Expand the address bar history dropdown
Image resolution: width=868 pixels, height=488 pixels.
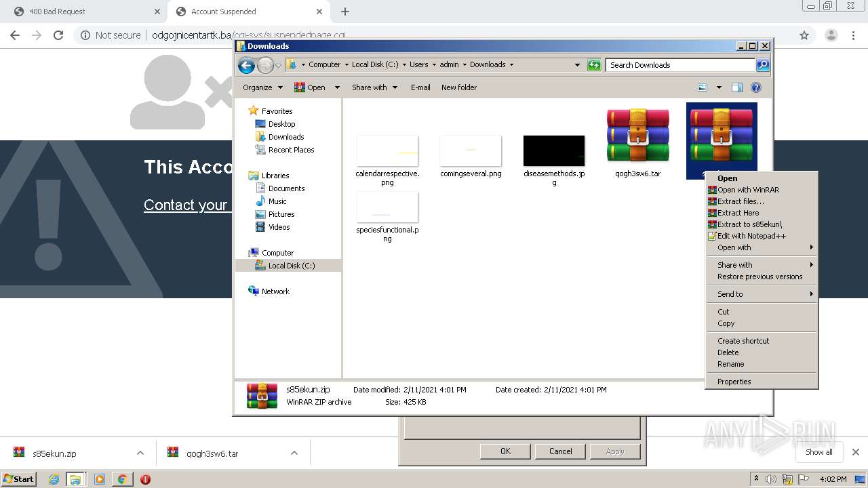(577, 65)
